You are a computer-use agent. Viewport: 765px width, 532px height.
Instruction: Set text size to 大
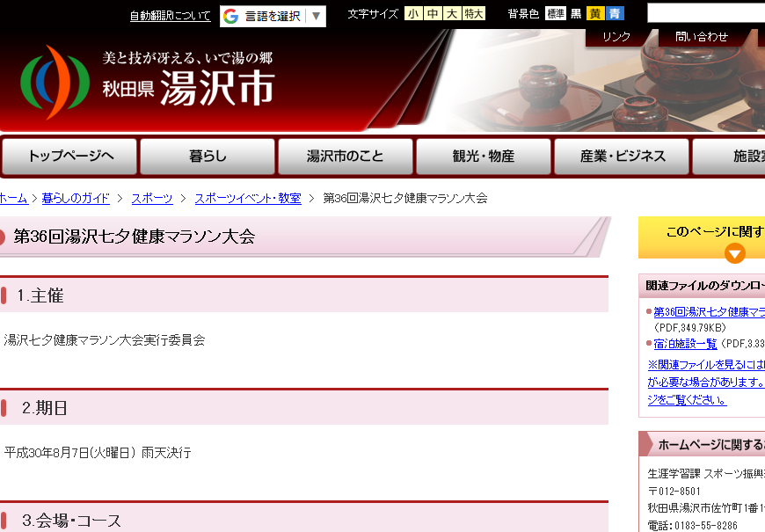click(452, 14)
